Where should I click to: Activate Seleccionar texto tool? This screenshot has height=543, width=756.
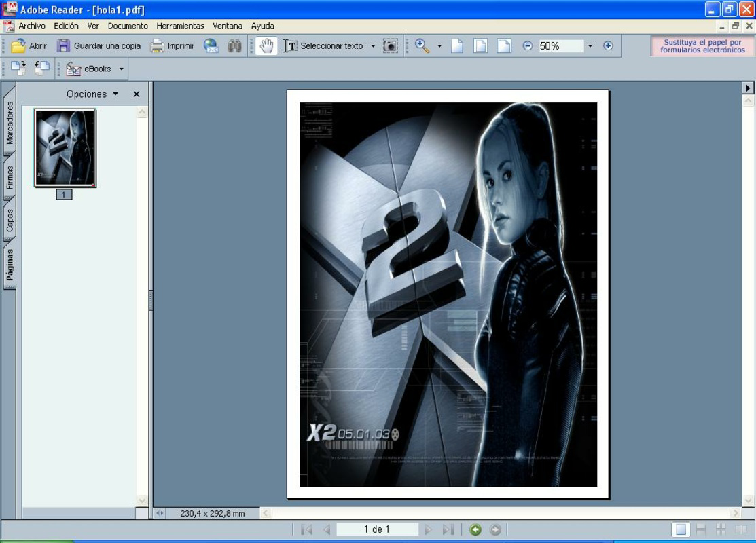click(323, 45)
